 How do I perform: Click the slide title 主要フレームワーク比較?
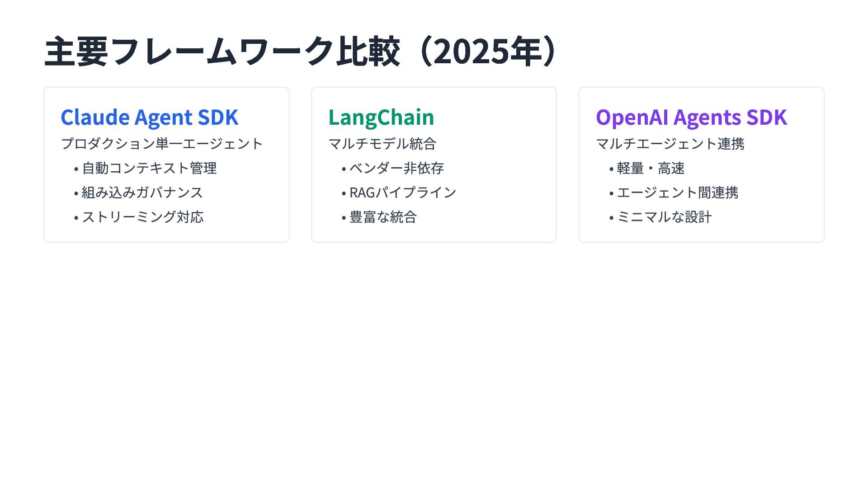click(222, 51)
